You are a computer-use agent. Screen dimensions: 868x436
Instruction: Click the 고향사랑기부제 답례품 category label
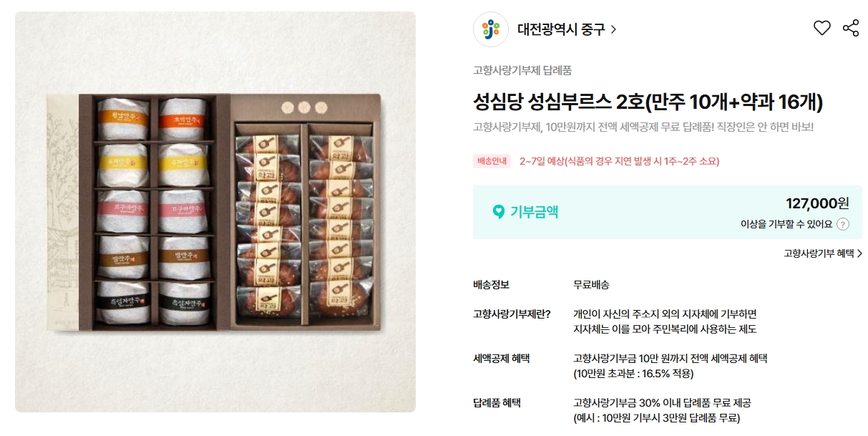tap(522, 70)
